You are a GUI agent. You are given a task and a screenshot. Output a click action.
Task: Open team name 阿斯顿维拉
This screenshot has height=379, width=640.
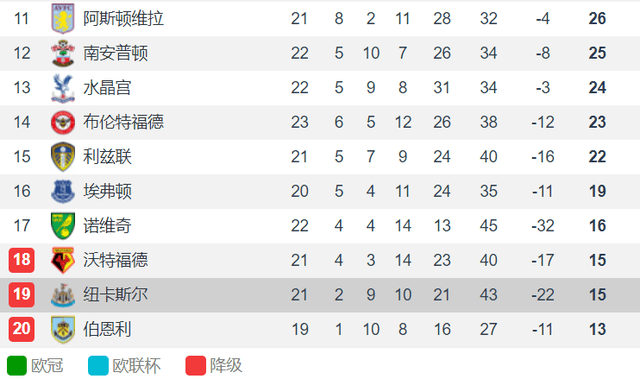point(123,18)
